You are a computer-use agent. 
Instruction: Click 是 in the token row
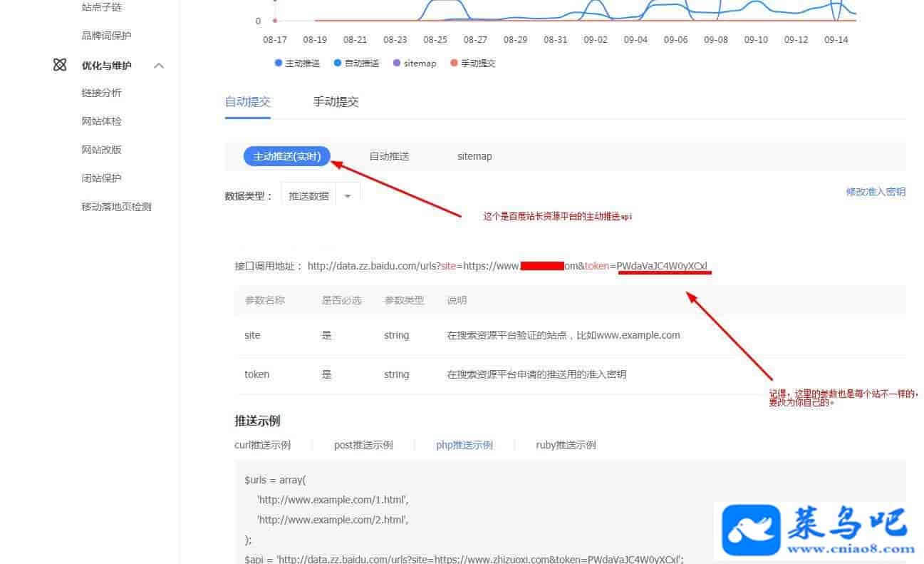(x=327, y=374)
